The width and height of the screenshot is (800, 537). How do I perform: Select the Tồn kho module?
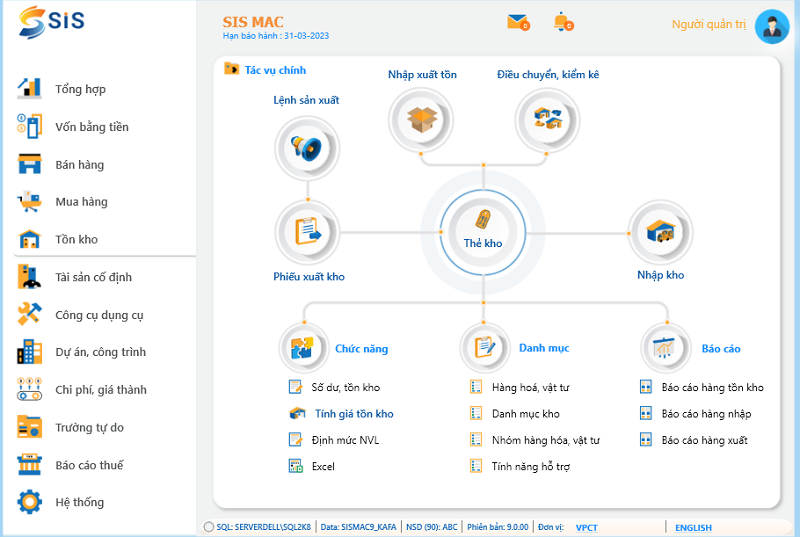pos(77,239)
